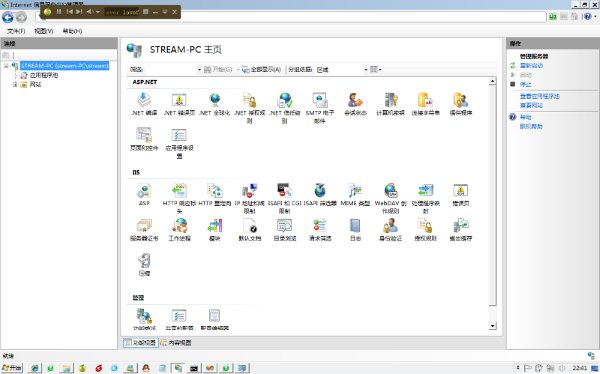The height and width of the screenshot is (374, 600).
Task: Go back using the blue back arrow
Action: [8, 17]
